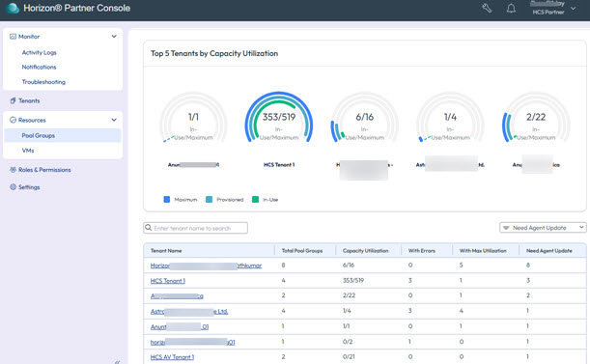Click the 353/519 table cell
Viewport: 590px width, 364px height.
coord(353,280)
